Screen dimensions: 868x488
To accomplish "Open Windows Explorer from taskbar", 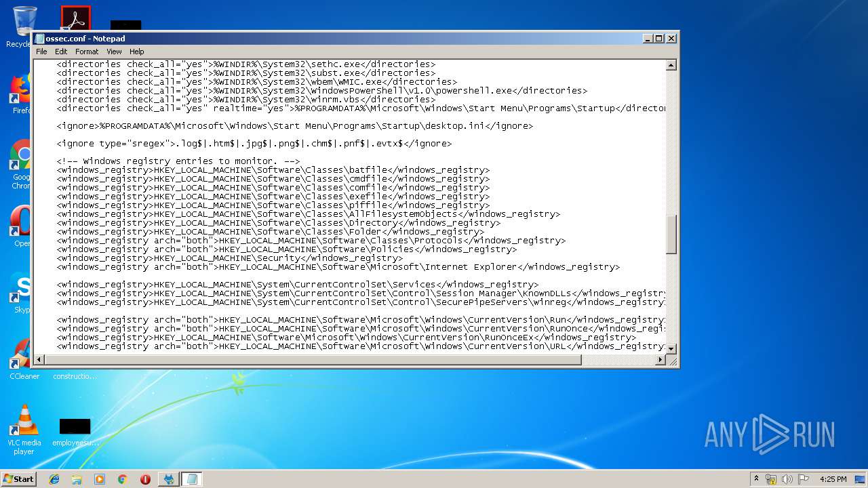I will 77,479.
